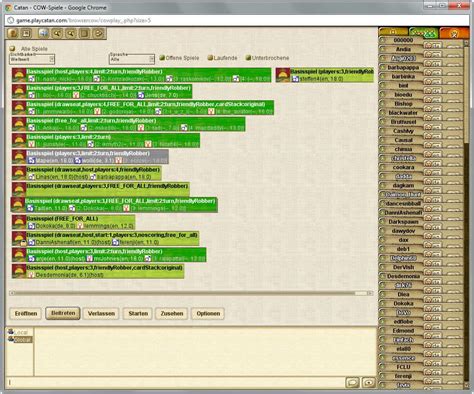Click the second magnifier icon in toolbar
This screenshot has height=394, width=474.
(x=71, y=33)
